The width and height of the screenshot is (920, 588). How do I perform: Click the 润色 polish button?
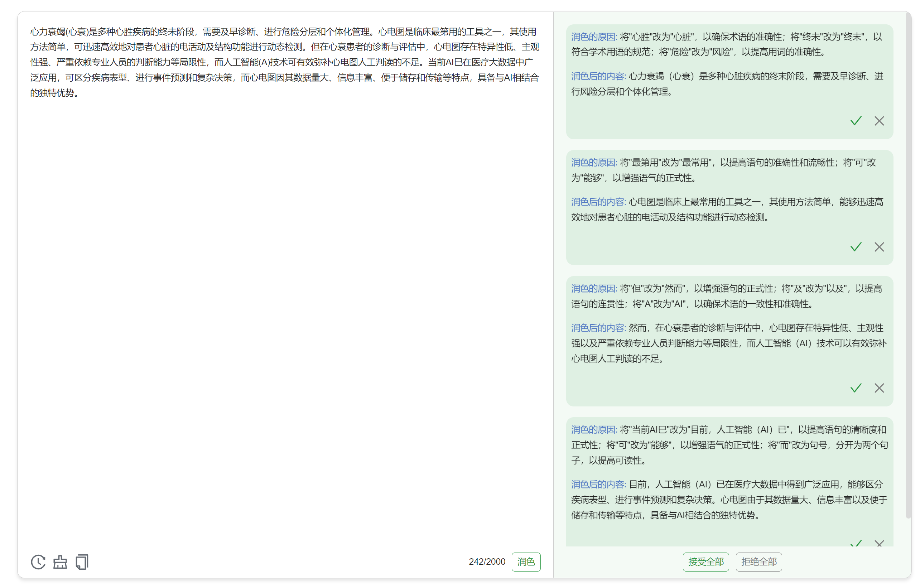(x=526, y=562)
